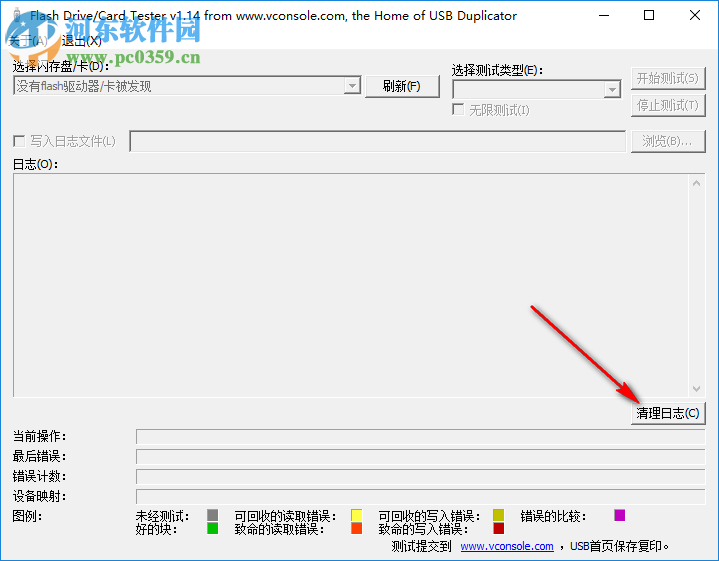Viewport: 719px width, 561px height.
Task: Toggle the 无限测试(I) checkbox
Action: [458, 110]
